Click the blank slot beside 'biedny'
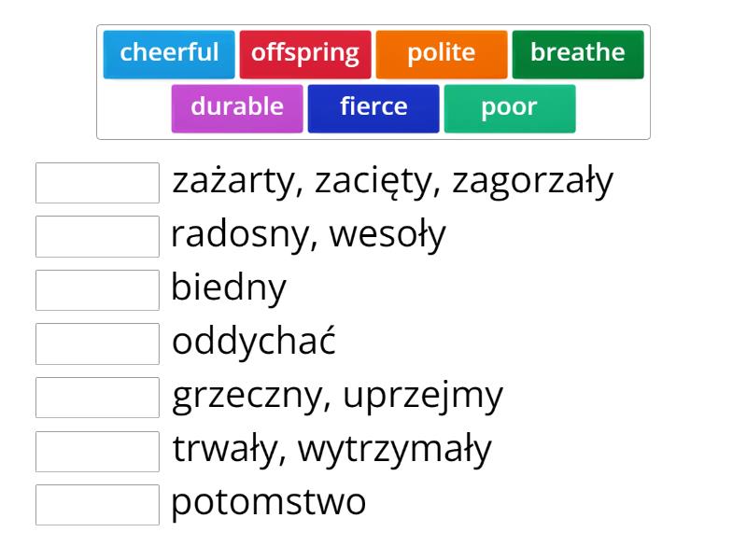 [97, 290]
